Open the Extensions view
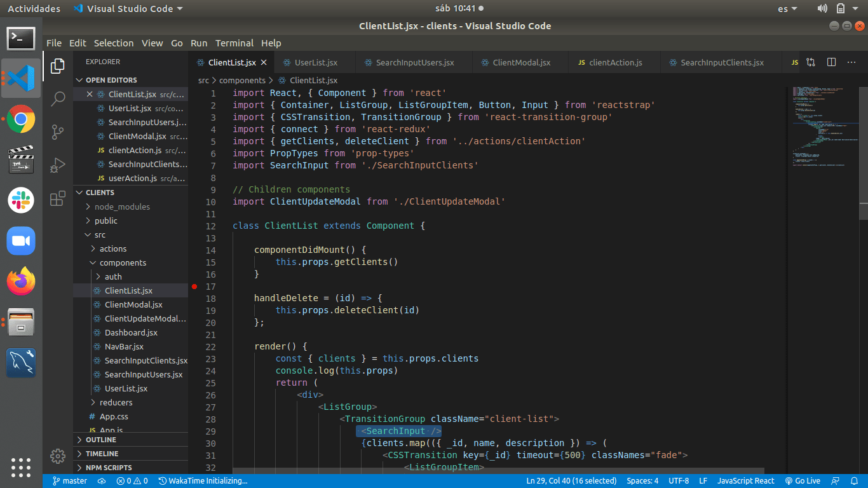The image size is (868, 488). 58,198
